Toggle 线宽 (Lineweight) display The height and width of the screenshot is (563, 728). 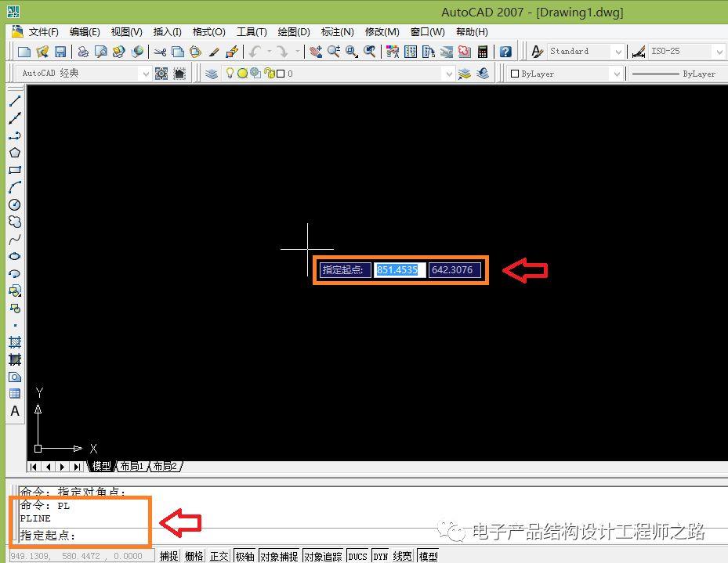coord(402,556)
